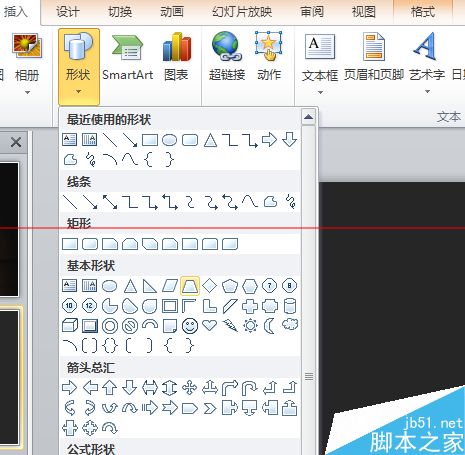465x455 pixels.
Task: Pick the Chevron arrow shape
Action: [210, 408]
